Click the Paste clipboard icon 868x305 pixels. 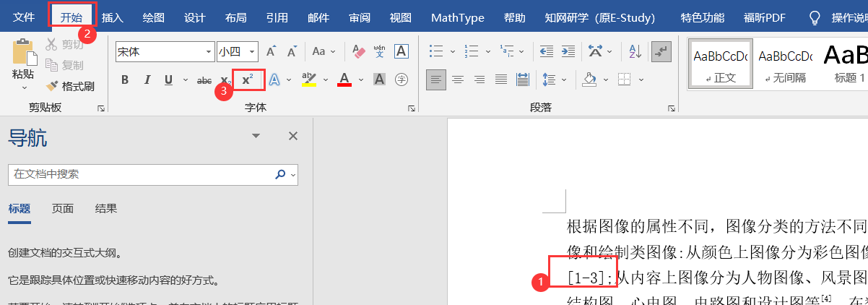click(23, 53)
